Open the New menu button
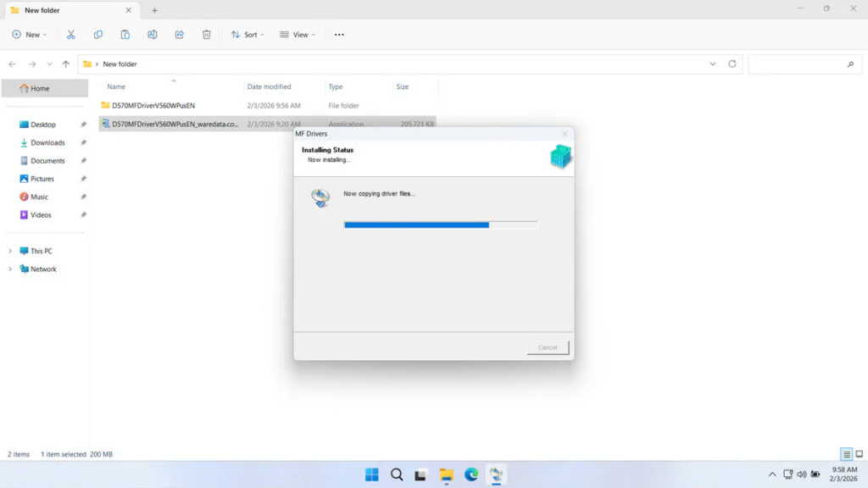868x488 pixels. coord(30,34)
